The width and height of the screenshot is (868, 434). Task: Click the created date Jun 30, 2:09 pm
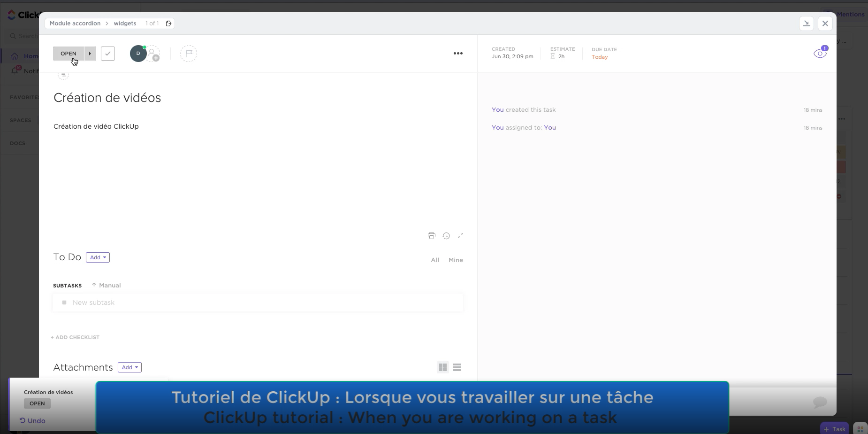click(512, 56)
